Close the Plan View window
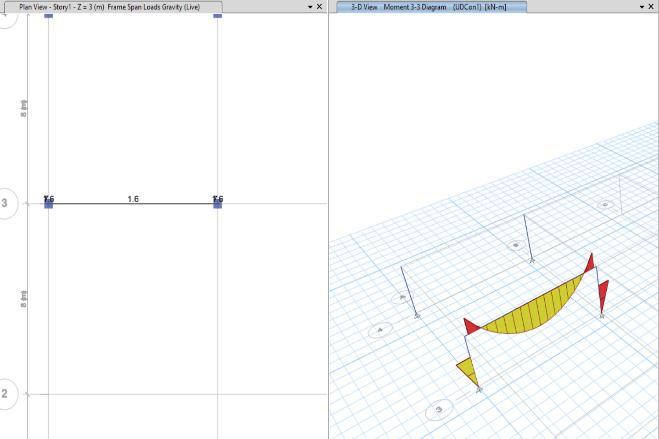Viewport: 659px width, 439px height. [319, 7]
